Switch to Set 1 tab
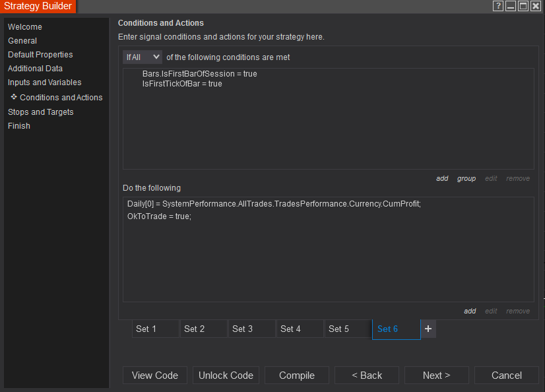The height and width of the screenshot is (392, 545). point(155,329)
